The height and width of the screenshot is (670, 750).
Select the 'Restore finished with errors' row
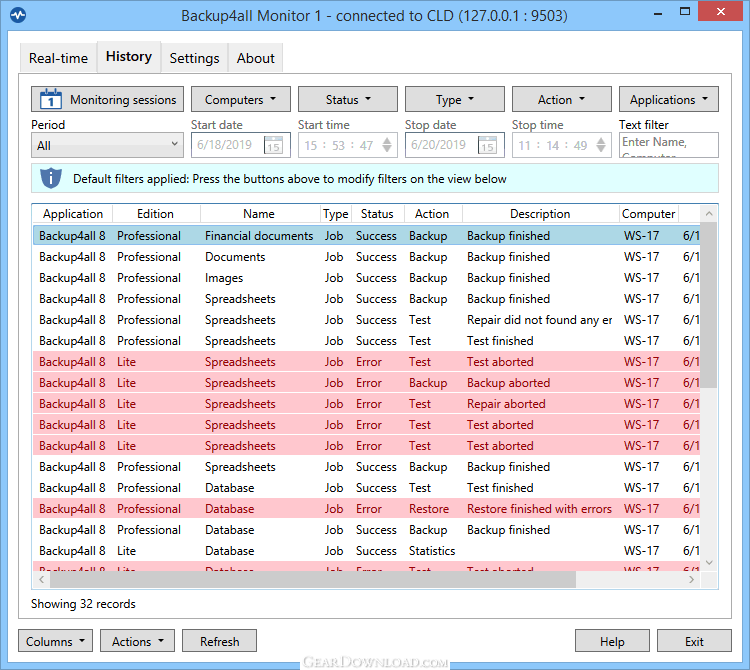367,509
